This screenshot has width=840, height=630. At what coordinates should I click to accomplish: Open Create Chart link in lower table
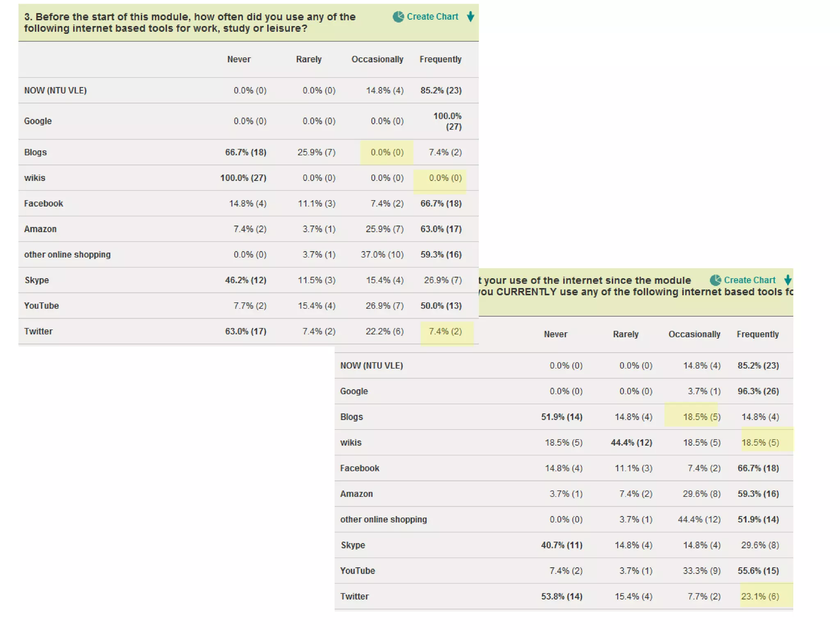click(749, 280)
